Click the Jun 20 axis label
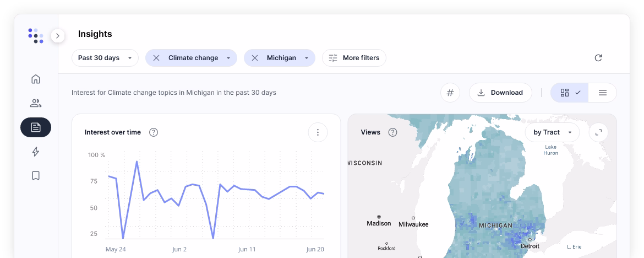The image size is (644, 258). click(x=315, y=249)
